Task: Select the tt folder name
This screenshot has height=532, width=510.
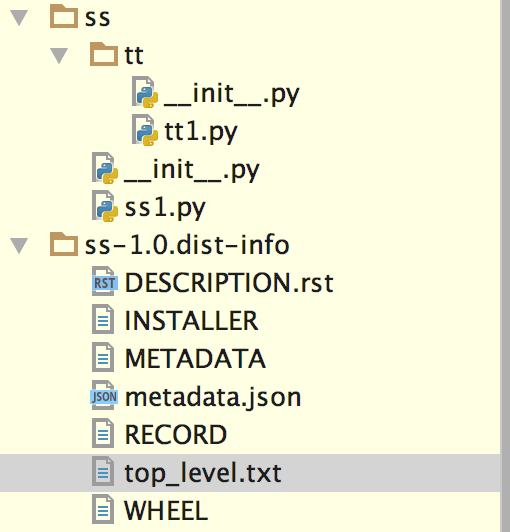Action: (134, 55)
